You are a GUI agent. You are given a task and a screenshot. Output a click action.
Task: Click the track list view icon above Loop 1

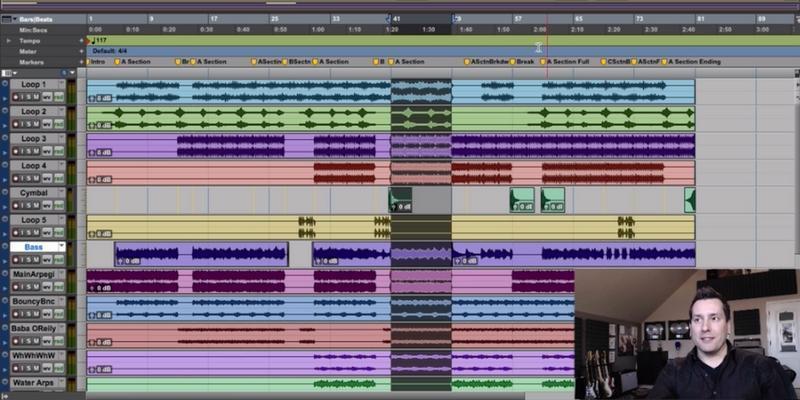(6, 73)
